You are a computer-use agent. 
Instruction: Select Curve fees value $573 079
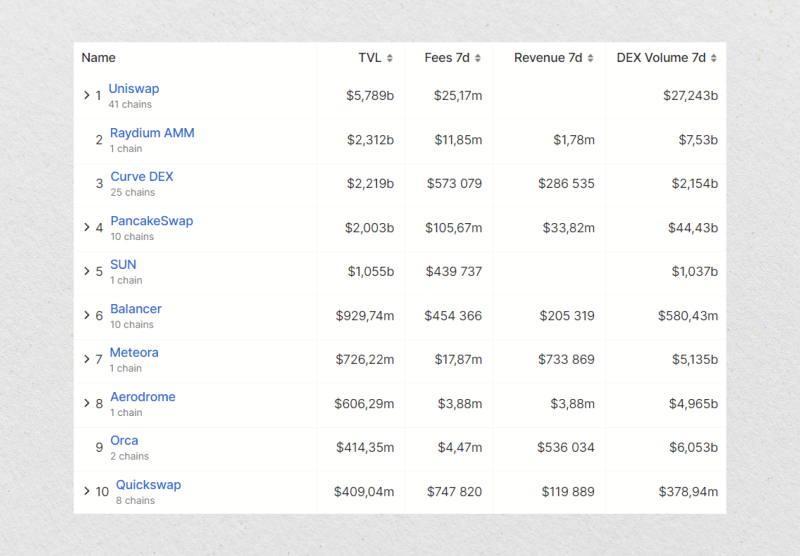454,184
